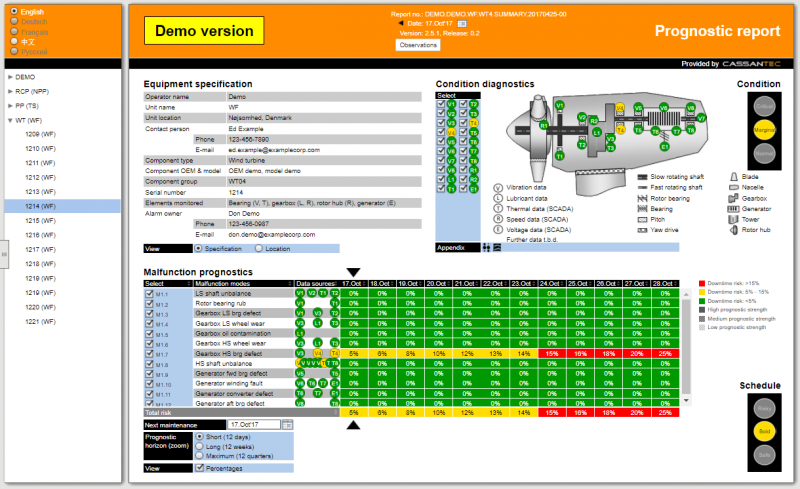The image size is (800, 489).
Task: Select Long (12 weeks) prognostic horizon
Action: [x=199, y=446]
